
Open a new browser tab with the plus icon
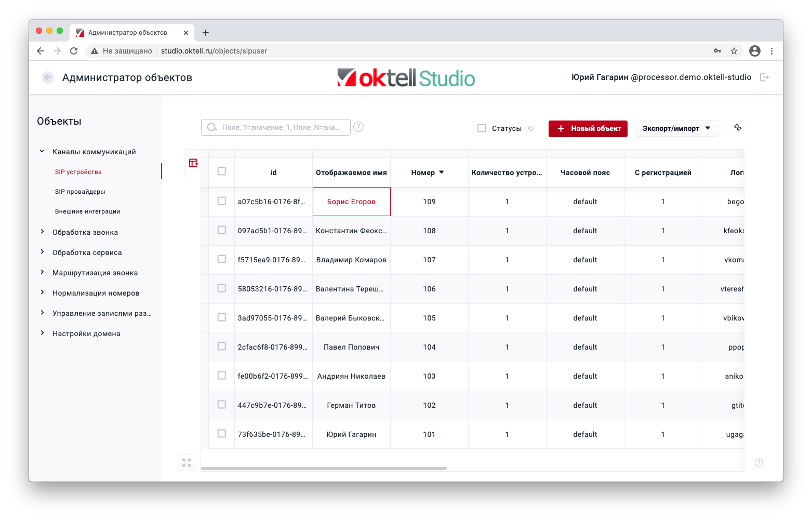point(206,33)
